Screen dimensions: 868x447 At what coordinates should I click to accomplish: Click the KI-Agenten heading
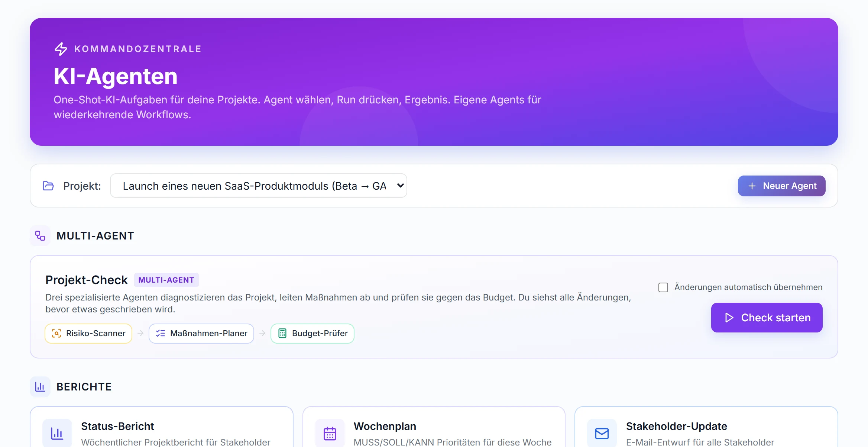[x=116, y=76]
